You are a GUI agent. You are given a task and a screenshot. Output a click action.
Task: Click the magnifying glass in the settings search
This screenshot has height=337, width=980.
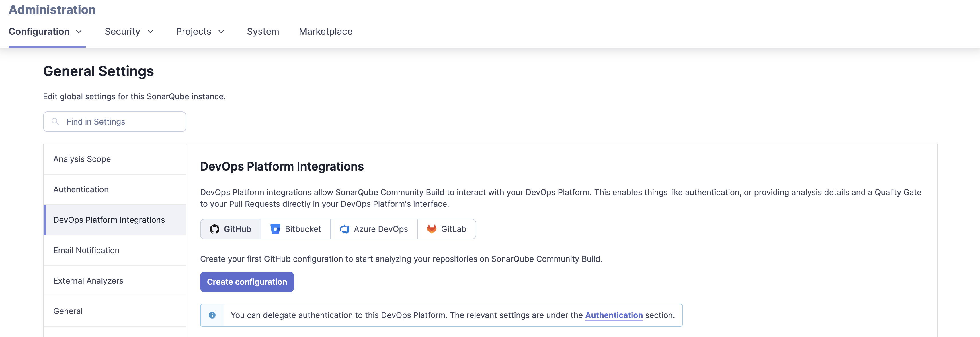[x=56, y=121]
